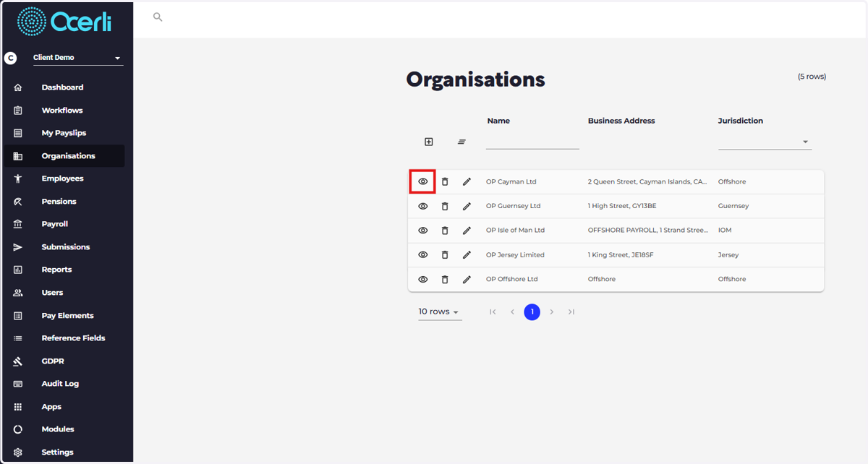
Task: Edit OP Cayman Ltd with pencil icon
Action: click(467, 181)
